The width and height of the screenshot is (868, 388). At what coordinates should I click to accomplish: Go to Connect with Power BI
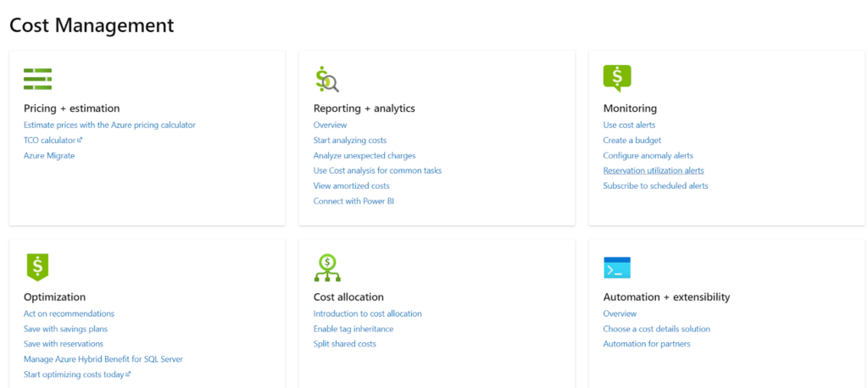[353, 201]
